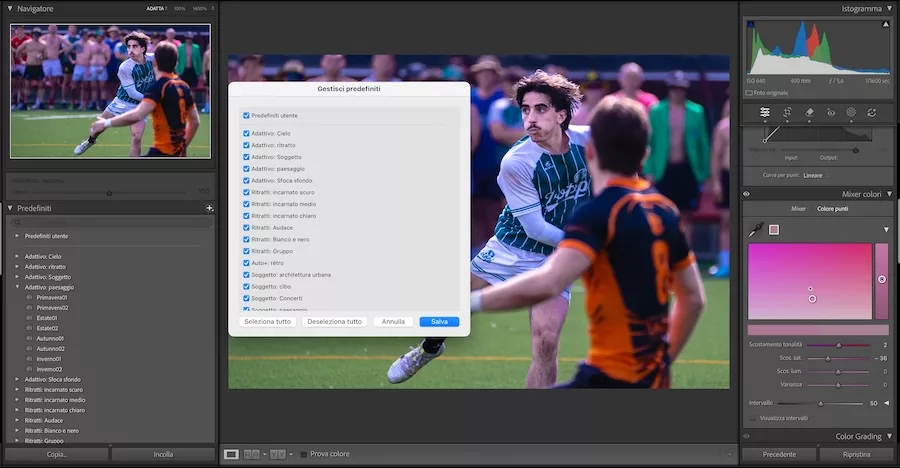The image size is (900, 468).
Task: Uncheck Ritratti: incarnato scuro checkbox
Action: pos(246,192)
